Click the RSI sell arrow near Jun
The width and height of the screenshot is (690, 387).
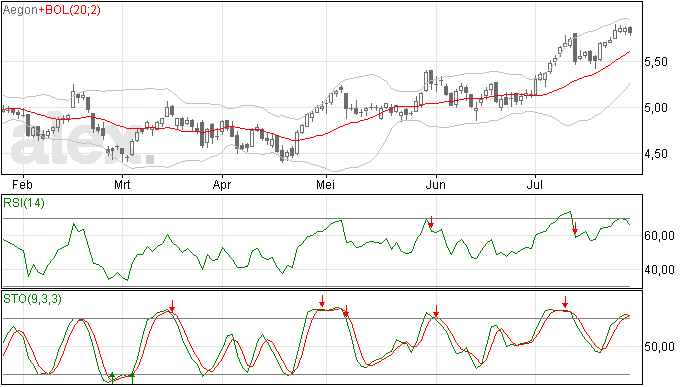coord(431,222)
